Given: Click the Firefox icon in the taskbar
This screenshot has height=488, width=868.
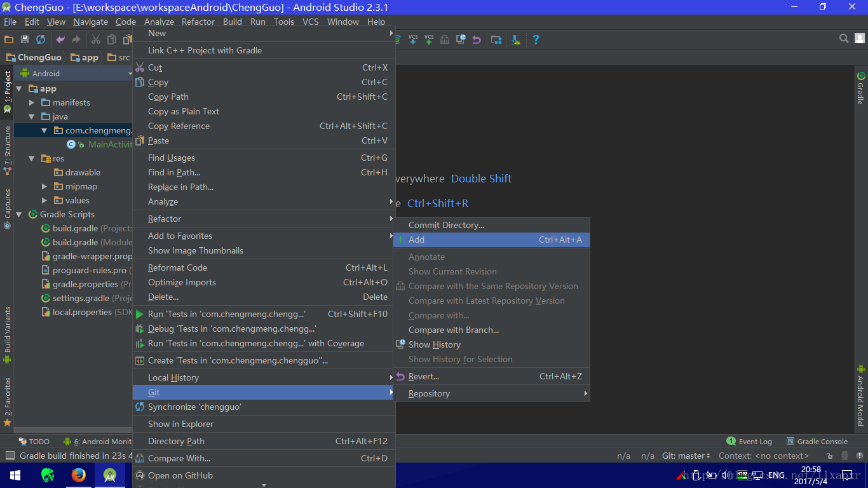Looking at the screenshot, I should [x=78, y=475].
